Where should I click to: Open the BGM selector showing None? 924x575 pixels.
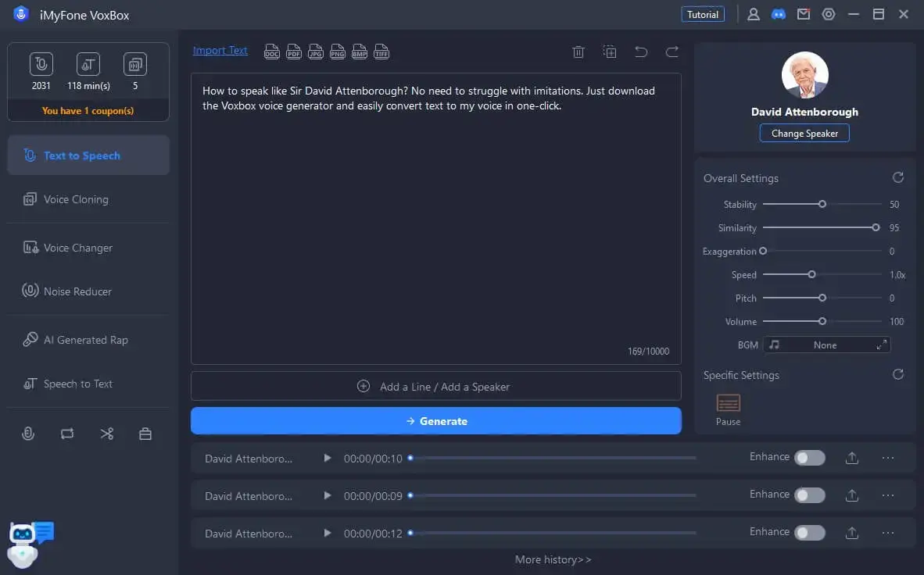[x=826, y=345]
